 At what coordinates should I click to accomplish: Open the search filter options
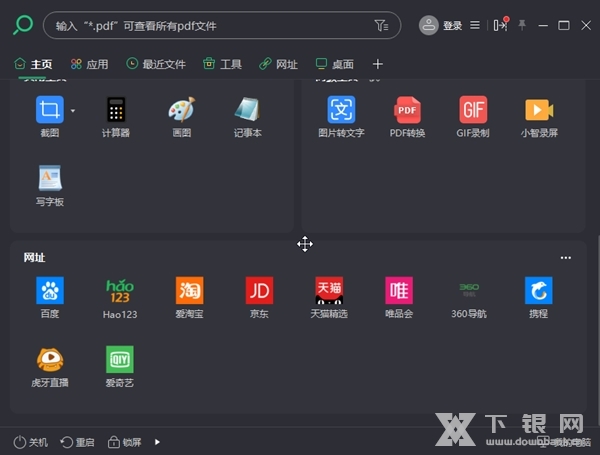pos(381,26)
